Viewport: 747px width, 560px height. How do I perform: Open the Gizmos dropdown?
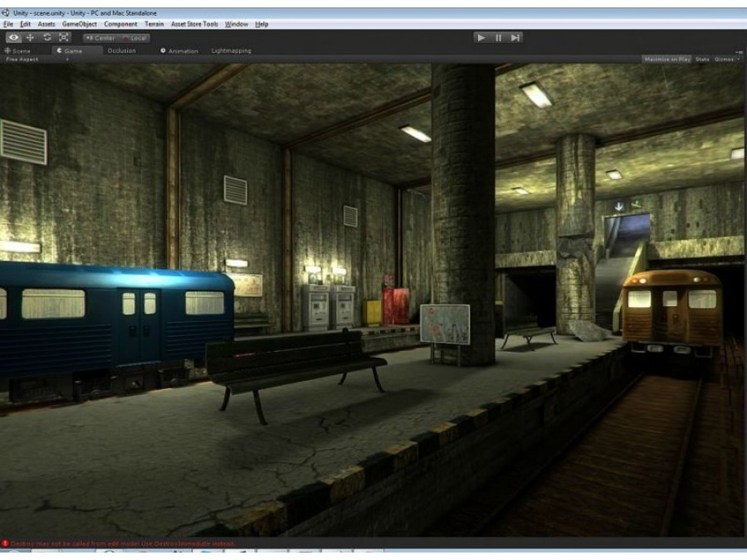726,60
